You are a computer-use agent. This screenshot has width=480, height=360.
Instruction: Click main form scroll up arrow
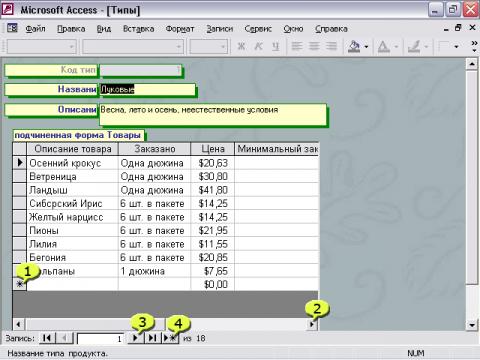(472, 63)
